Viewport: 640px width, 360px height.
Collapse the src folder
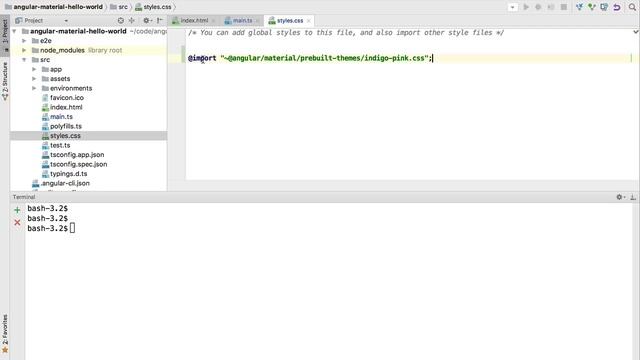24,60
